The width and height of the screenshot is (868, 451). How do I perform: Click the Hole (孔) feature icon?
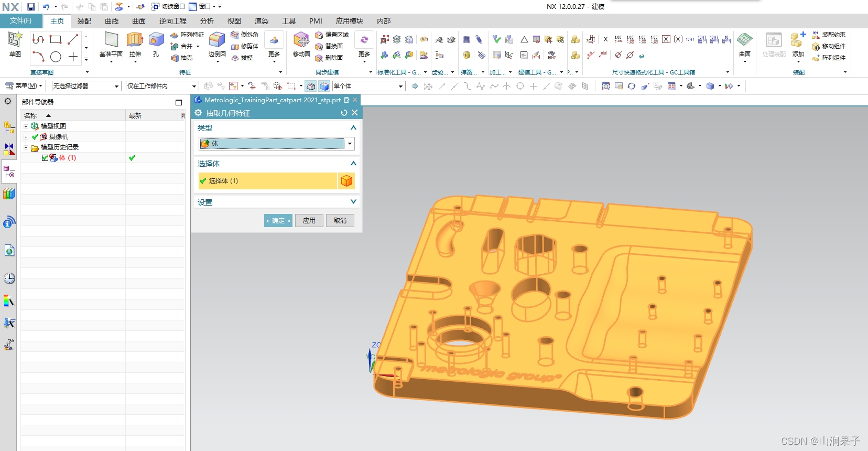pos(156,40)
